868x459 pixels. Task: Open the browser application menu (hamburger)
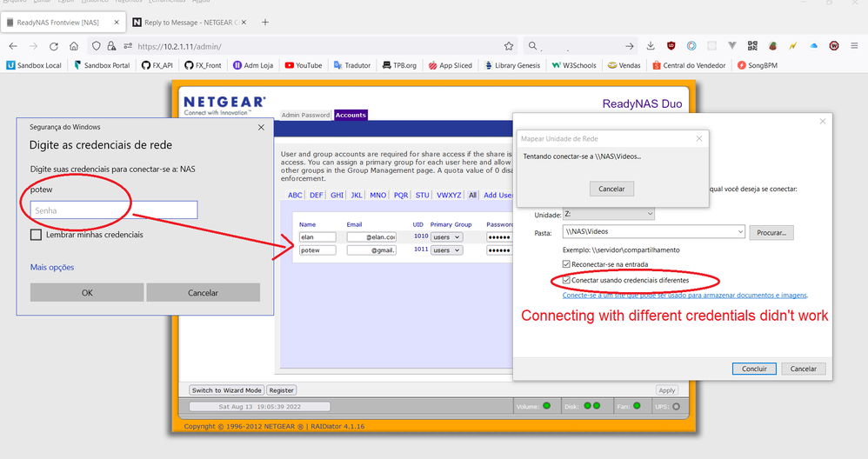click(x=854, y=46)
